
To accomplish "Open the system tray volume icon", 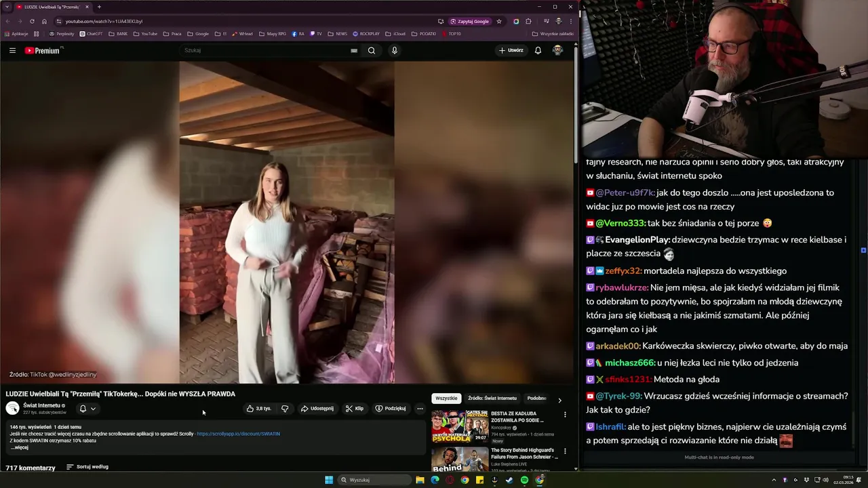I will (825, 480).
